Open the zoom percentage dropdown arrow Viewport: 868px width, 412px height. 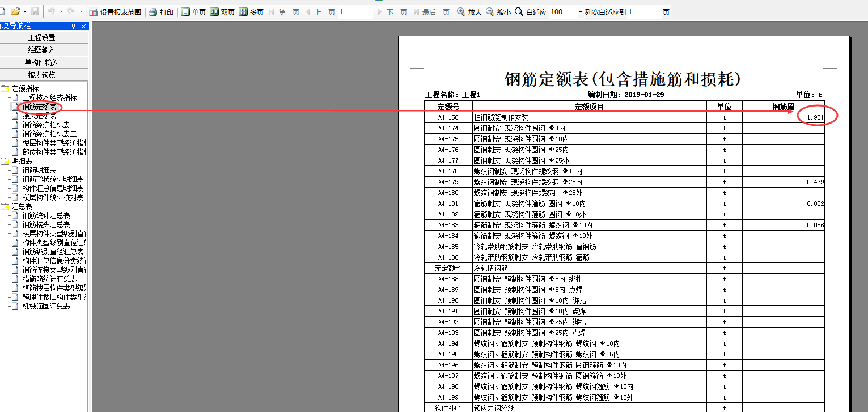(581, 12)
